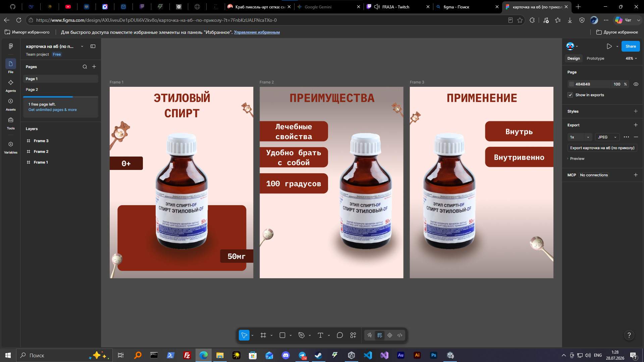Select the Move tool in the bottom toolbar
Viewport: 644px width, 362px height.
pos(244,335)
